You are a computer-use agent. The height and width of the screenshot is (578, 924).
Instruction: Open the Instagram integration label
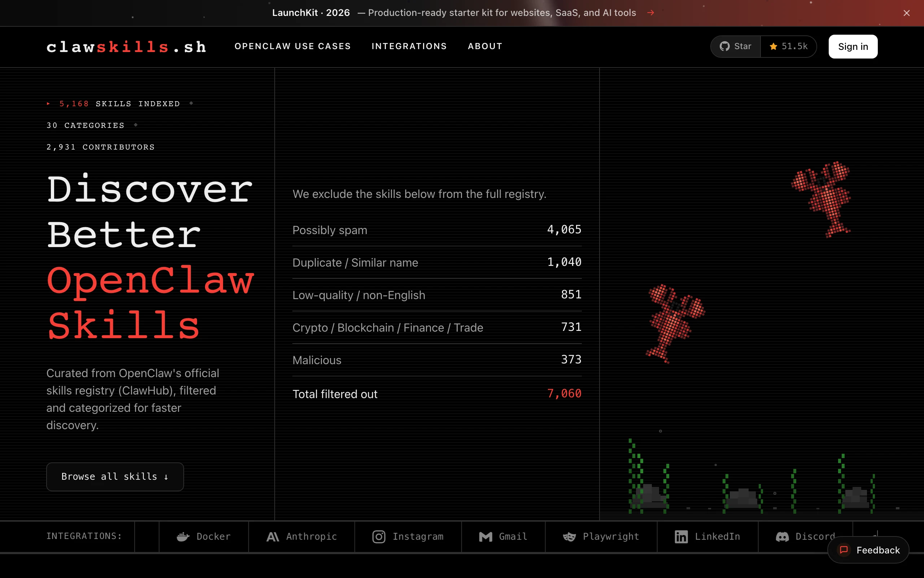click(418, 536)
